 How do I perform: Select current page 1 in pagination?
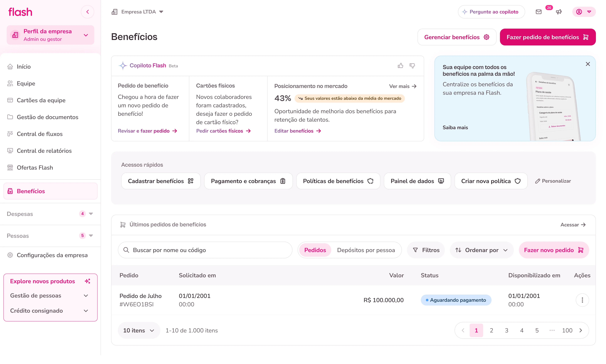[476, 330]
